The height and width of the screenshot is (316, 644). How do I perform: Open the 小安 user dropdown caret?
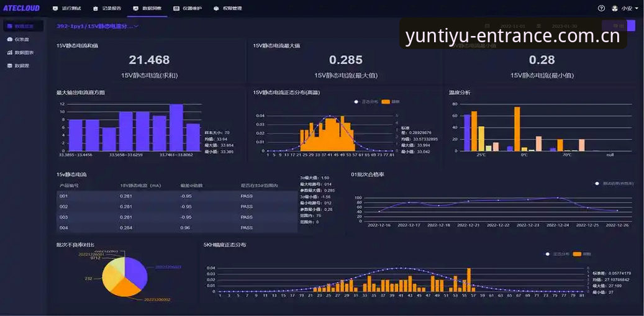[x=637, y=9]
